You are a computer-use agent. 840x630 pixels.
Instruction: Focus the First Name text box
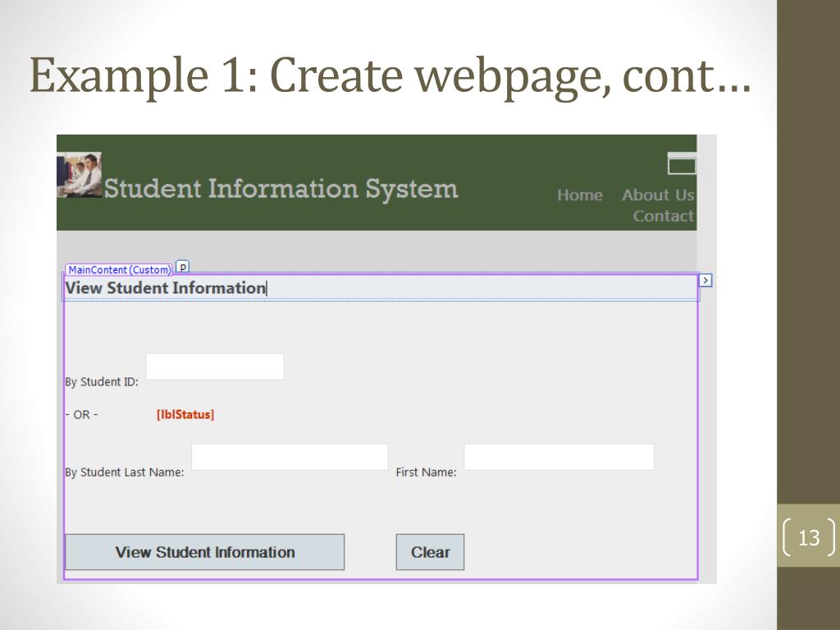coord(559,457)
